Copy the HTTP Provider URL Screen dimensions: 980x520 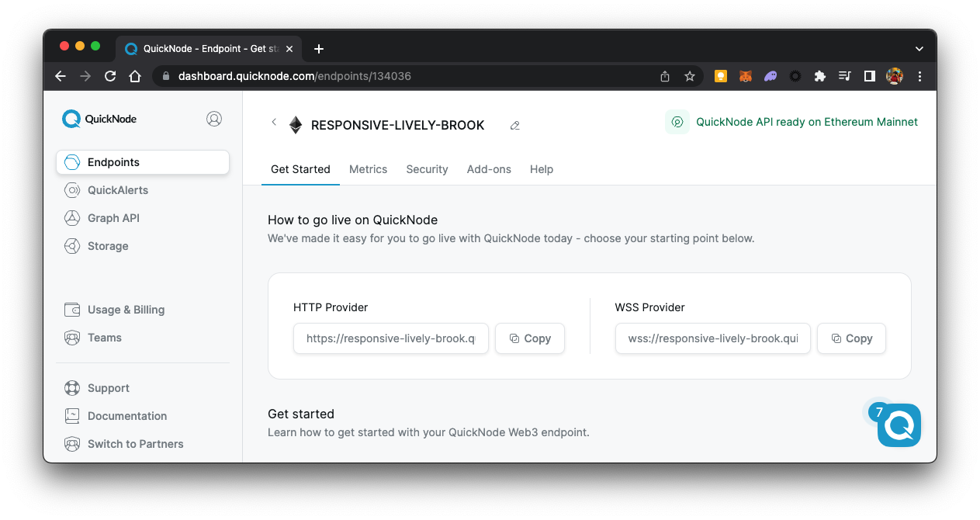pos(530,338)
